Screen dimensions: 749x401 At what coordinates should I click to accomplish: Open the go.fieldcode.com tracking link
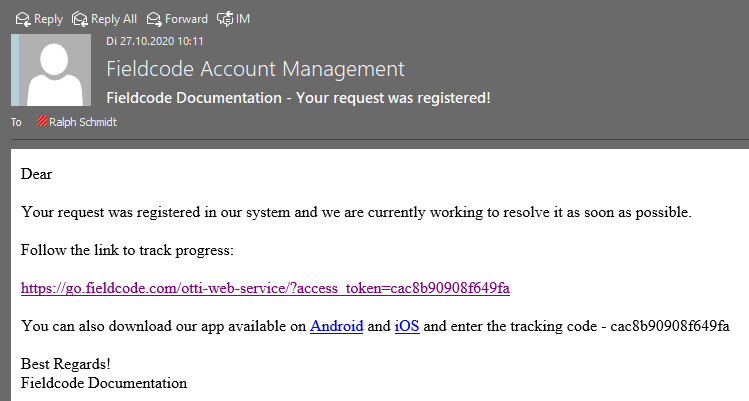coord(265,288)
